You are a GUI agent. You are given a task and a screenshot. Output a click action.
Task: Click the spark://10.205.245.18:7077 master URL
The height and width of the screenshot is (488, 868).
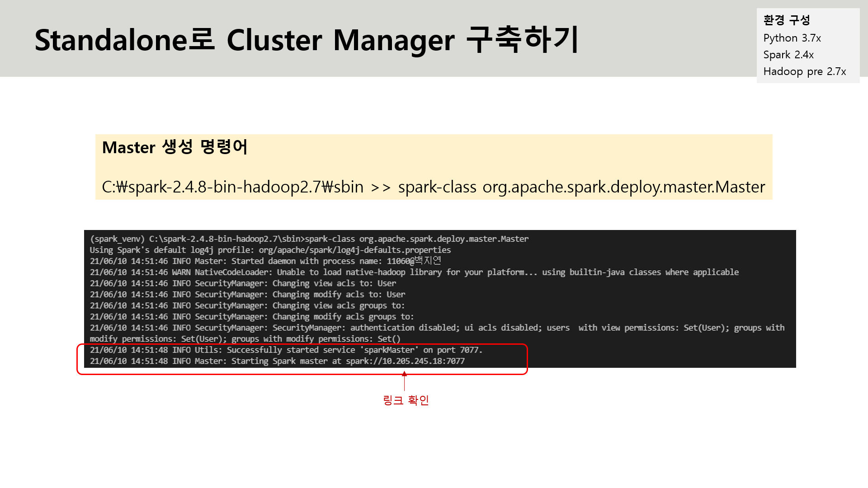[x=405, y=361]
